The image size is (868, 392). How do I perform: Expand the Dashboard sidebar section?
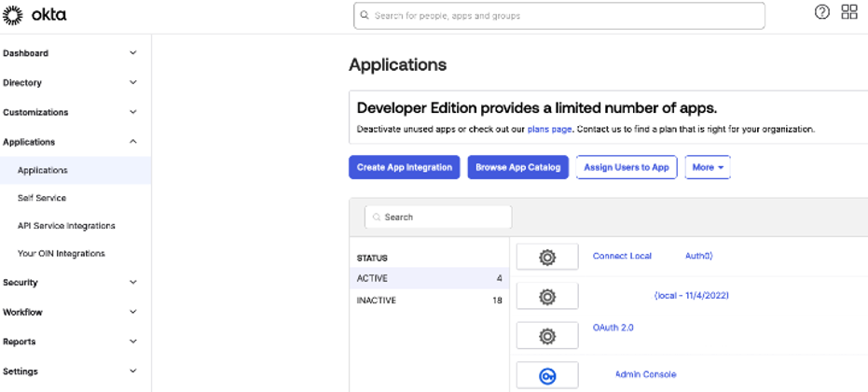point(70,53)
